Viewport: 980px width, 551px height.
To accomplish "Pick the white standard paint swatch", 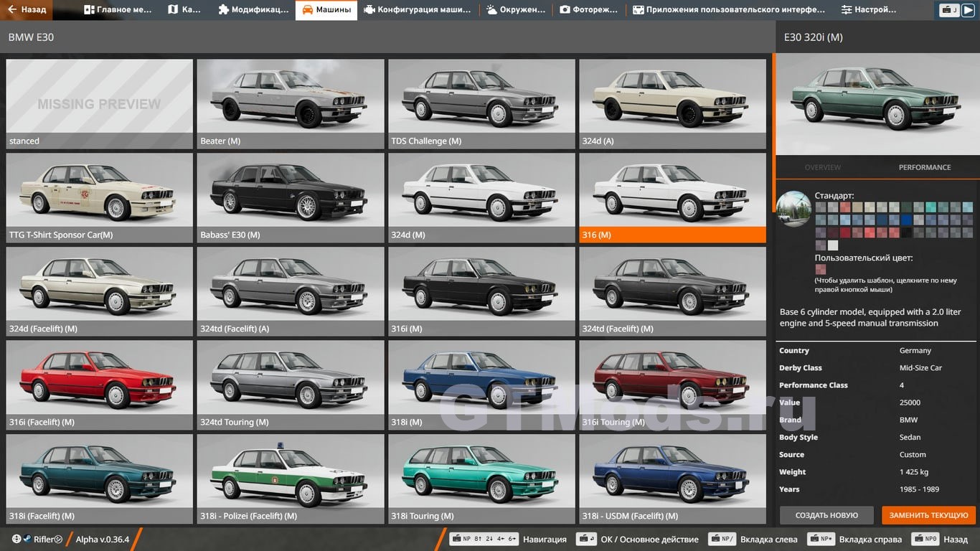I will (833, 245).
